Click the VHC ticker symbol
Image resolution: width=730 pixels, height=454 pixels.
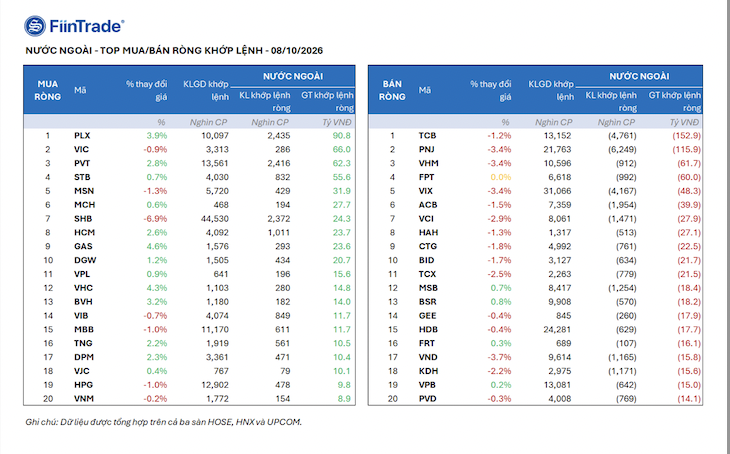(x=83, y=288)
